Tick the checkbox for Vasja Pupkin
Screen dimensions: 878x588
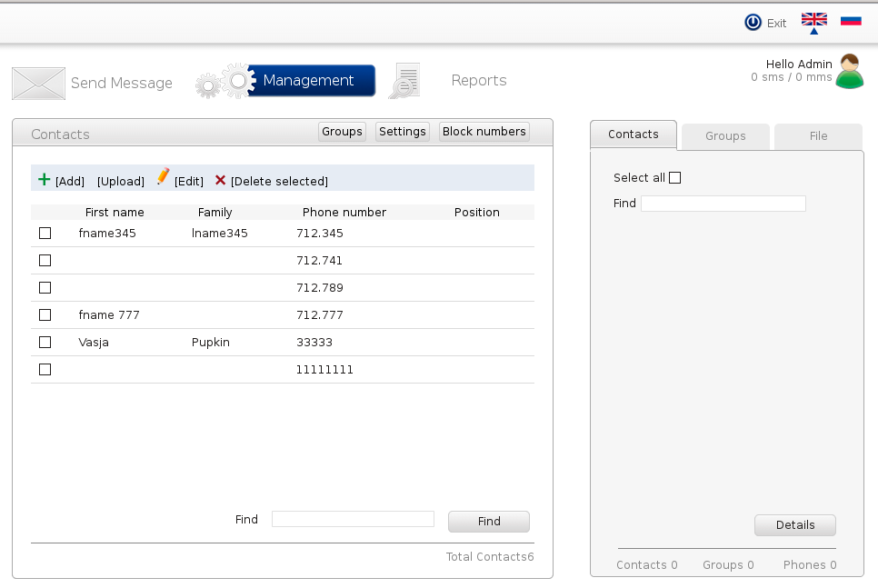tap(45, 343)
